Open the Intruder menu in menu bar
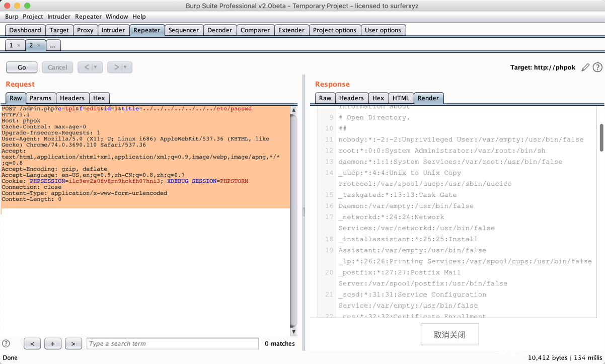The width and height of the screenshot is (605, 364). [x=59, y=17]
